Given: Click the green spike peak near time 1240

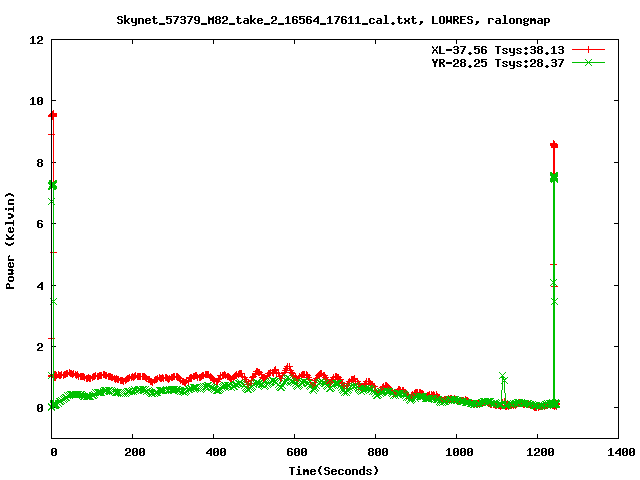Looking at the screenshot, I should click(x=554, y=177).
